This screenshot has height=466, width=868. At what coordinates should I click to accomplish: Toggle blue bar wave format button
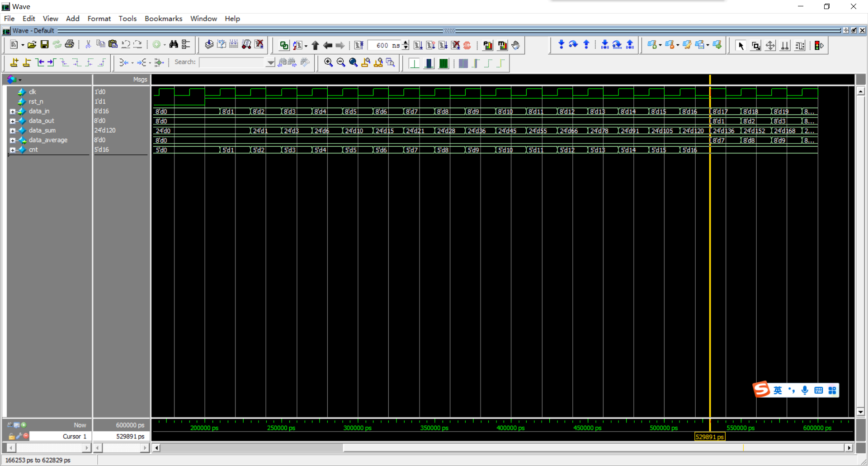[429, 63]
